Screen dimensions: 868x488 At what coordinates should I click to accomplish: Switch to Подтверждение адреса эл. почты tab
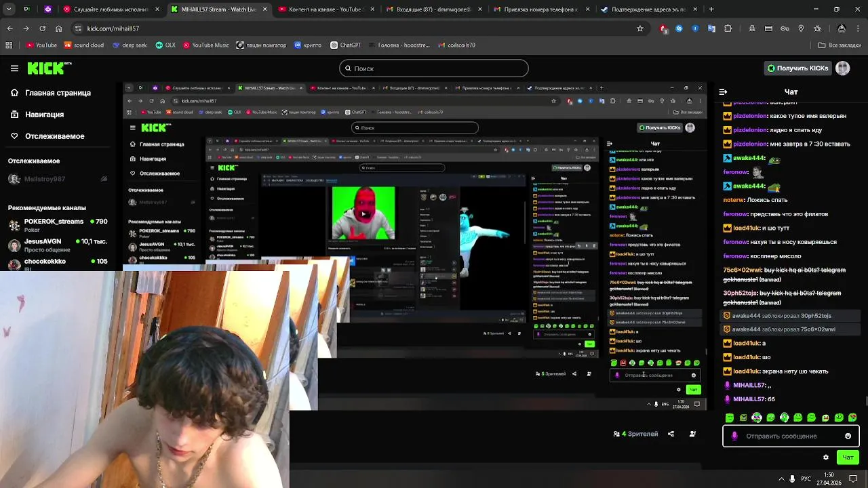click(x=648, y=9)
